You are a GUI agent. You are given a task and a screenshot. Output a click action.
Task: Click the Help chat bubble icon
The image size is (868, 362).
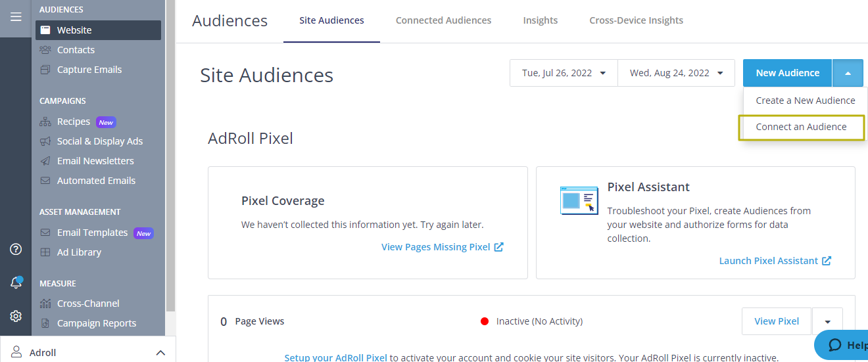(835, 345)
